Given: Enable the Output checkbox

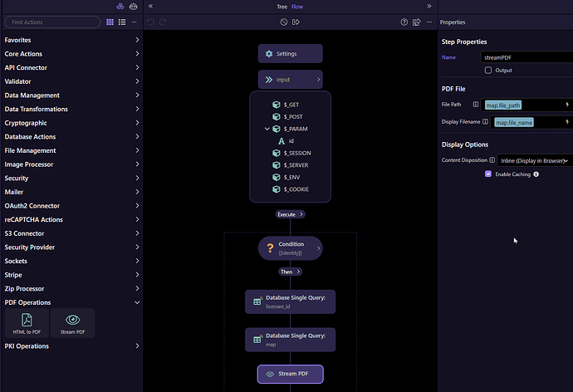Looking at the screenshot, I should point(488,71).
